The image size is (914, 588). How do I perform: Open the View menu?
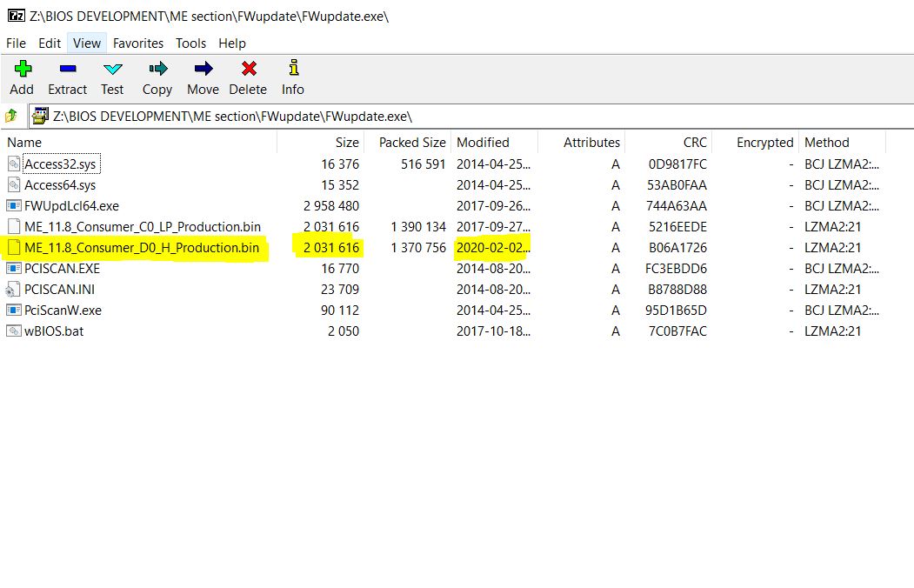(x=87, y=43)
